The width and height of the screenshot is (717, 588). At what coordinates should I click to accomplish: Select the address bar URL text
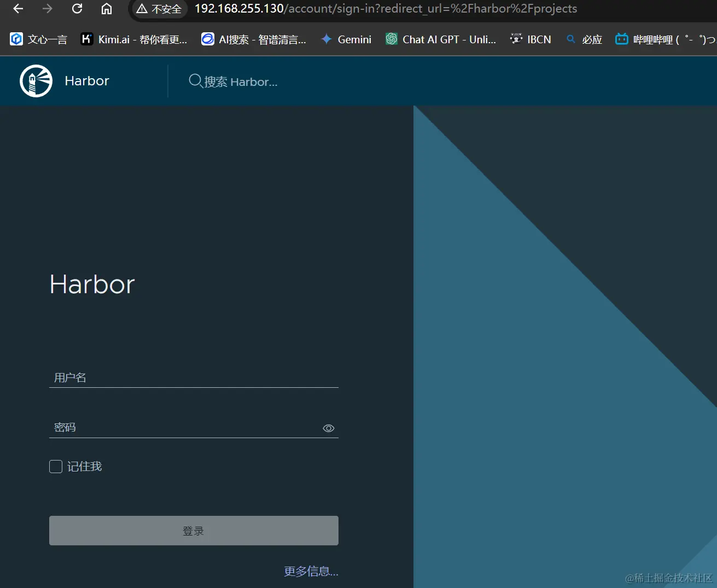[x=386, y=9]
